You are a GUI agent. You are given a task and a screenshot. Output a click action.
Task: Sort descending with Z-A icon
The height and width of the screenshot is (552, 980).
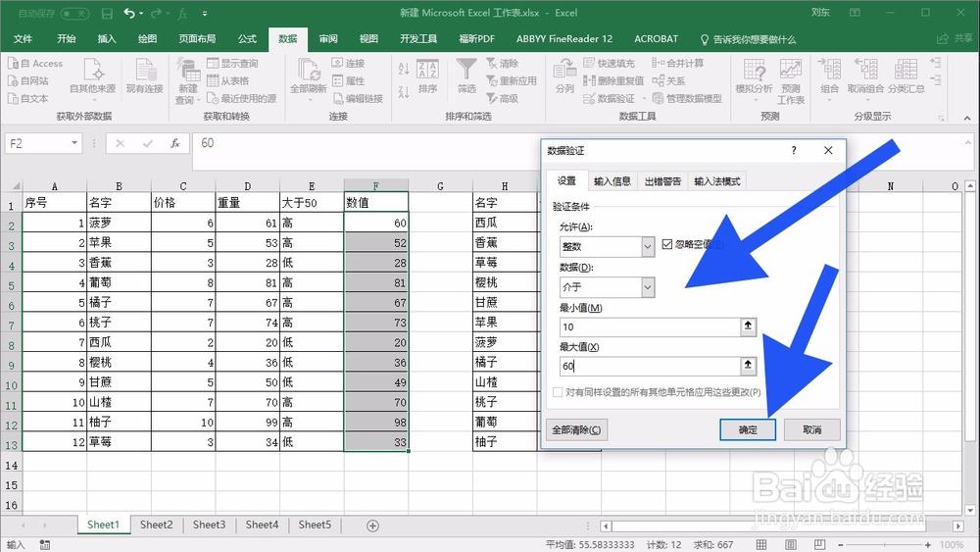click(x=404, y=92)
